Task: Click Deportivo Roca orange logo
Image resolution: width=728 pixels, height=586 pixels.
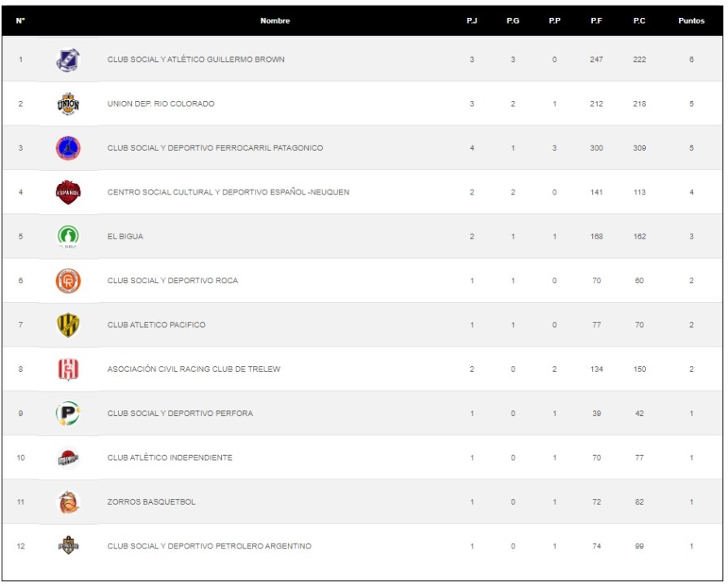Action: coord(68,281)
